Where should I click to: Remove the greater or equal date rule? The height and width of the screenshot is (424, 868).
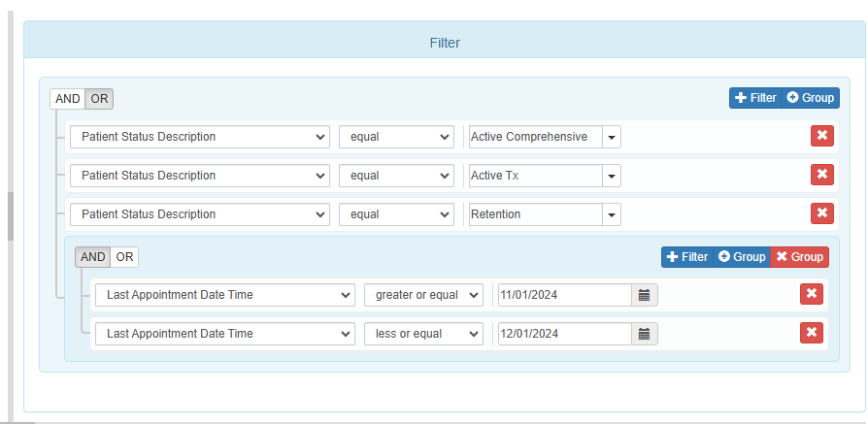(x=812, y=294)
